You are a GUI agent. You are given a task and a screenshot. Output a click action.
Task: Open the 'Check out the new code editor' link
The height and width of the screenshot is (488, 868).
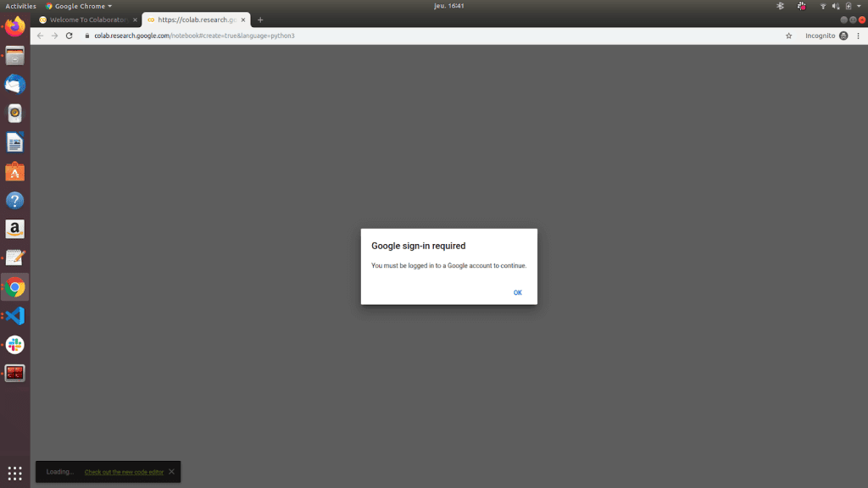124,472
